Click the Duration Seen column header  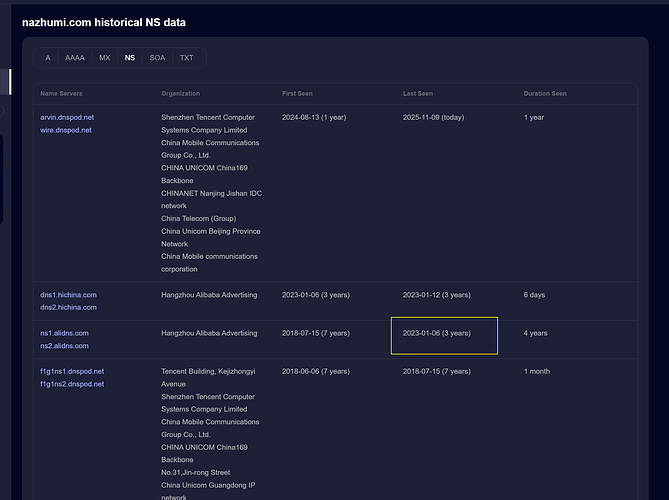click(545, 93)
